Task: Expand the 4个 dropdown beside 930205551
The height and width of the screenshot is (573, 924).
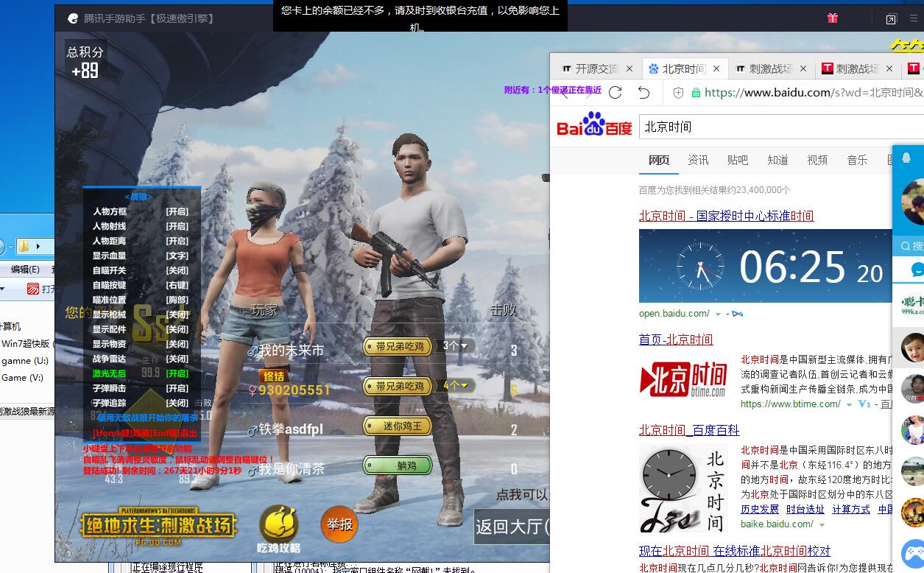Action: (x=456, y=385)
